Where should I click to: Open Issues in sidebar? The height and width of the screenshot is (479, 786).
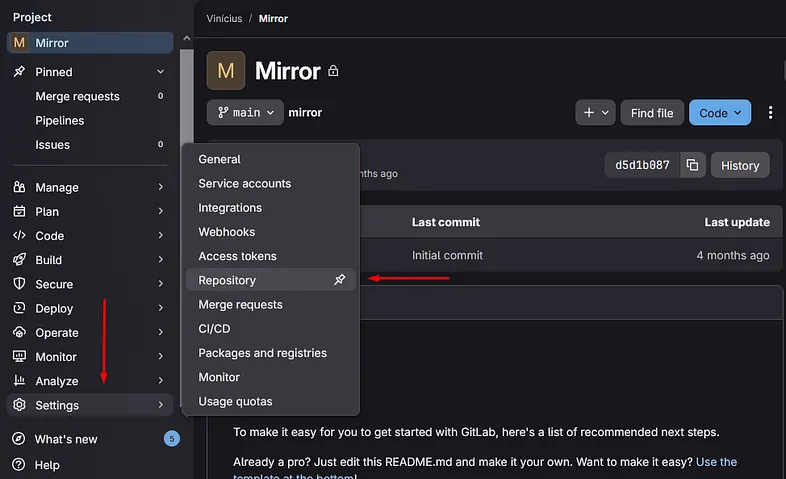point(90,144)
